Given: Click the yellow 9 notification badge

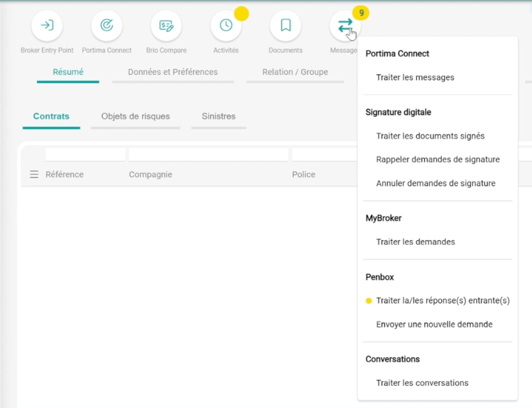Looking at the screenshot, I should click(x=361, y=13).
